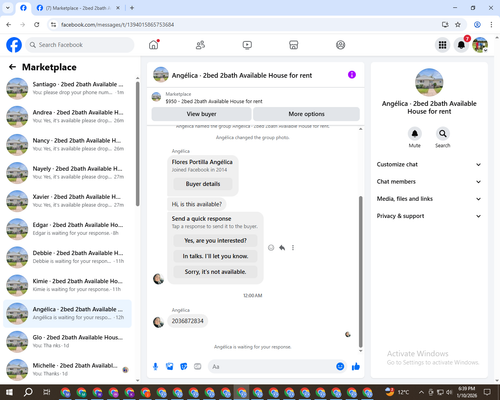Open the Groups icon in top navigation
The image size is (500, 400).
[x=340, y=45]
